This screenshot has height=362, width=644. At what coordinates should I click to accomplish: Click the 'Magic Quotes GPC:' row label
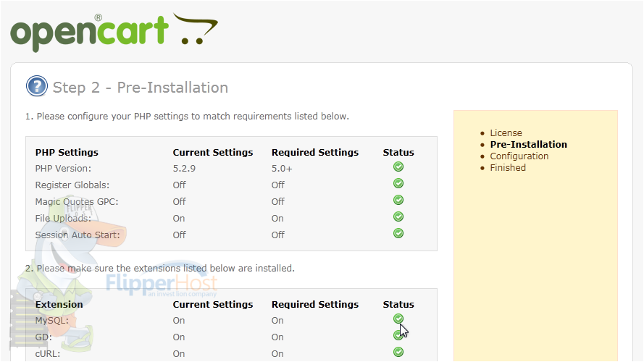pyautogui.click(x=77, y=201)
